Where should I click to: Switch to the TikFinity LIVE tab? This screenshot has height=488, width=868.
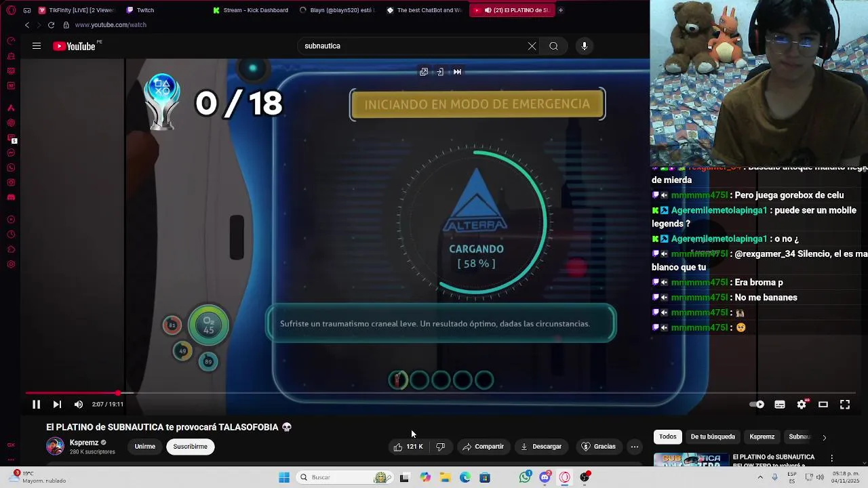click(76, 10)
